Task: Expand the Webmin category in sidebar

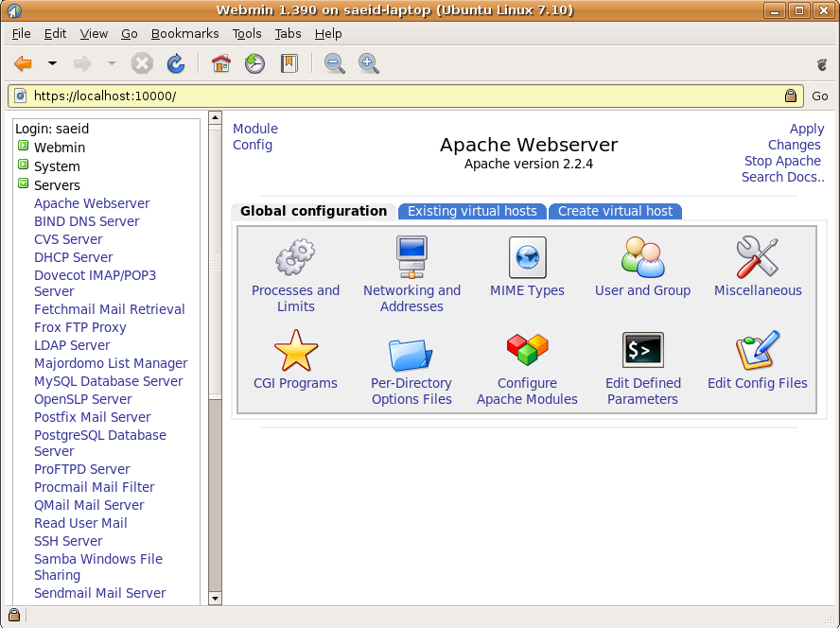Action: 24,147
